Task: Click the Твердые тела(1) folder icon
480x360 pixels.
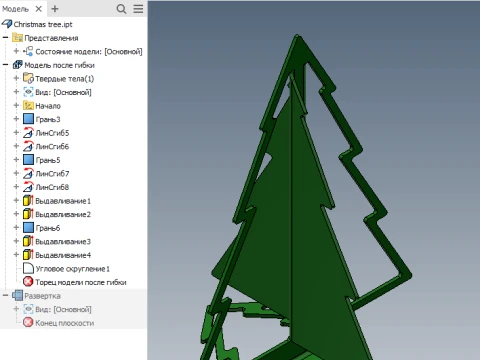Action: (28, 78)
